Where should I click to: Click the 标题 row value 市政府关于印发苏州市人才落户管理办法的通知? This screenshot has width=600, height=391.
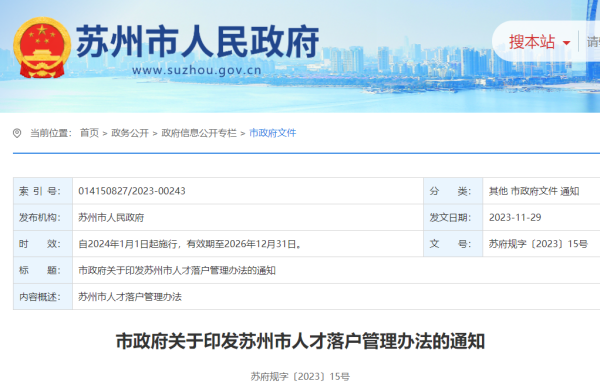pyautogui.click(x=177, y=270)
